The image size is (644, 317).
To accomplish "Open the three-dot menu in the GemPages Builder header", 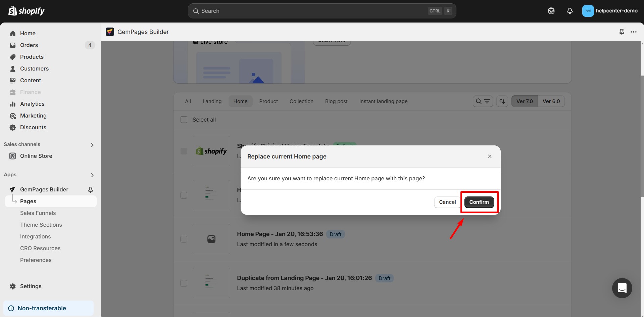I will pyautogui.click(x=634, y=32).
